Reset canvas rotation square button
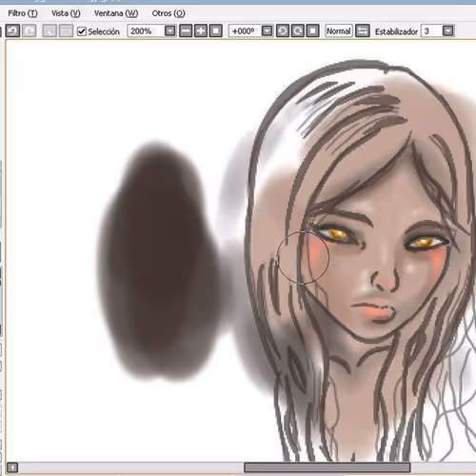 313,31
